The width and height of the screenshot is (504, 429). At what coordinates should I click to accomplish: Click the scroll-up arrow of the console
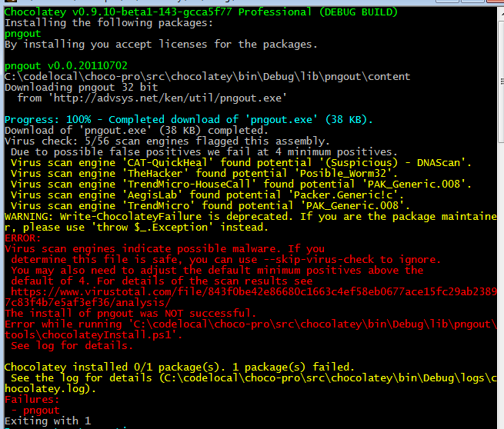coord(502,14)
